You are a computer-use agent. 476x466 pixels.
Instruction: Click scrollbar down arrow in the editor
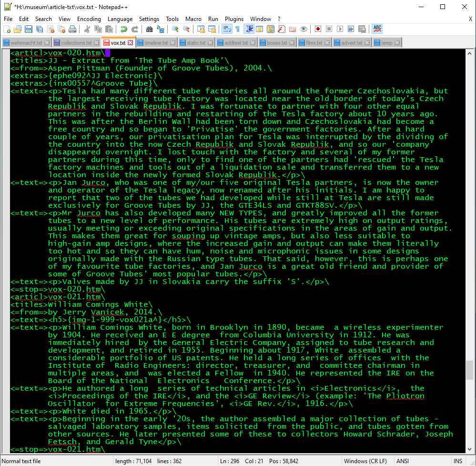point(469,449)
